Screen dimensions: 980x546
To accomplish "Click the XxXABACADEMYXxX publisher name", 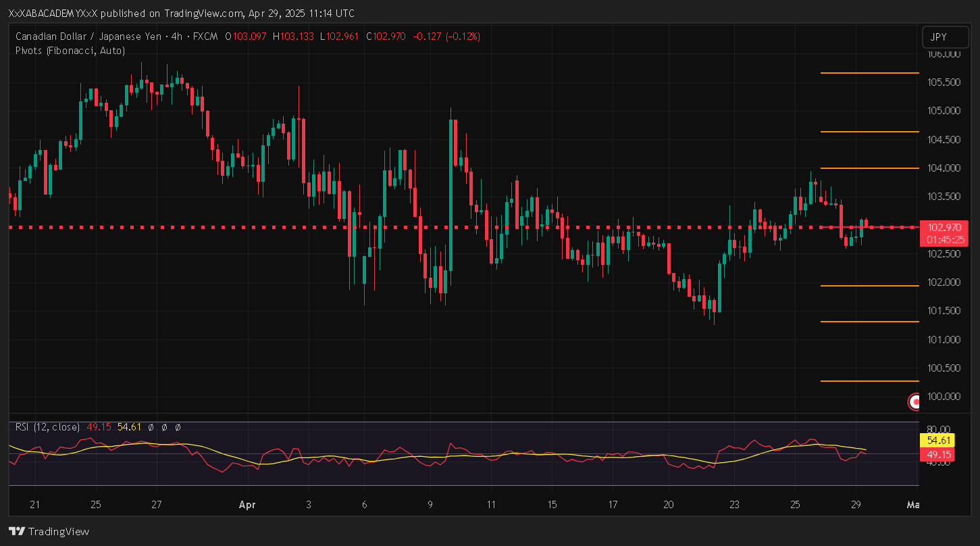I will 49,14.
